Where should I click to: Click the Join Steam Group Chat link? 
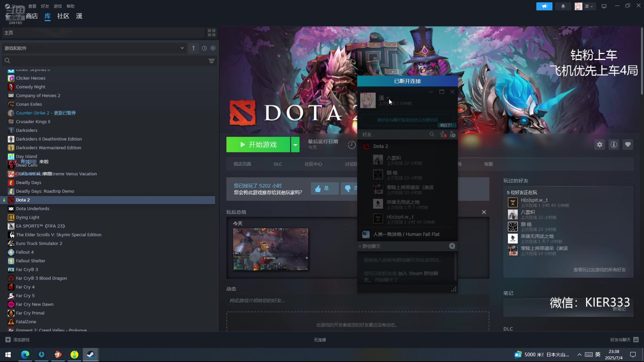[418, 274]
